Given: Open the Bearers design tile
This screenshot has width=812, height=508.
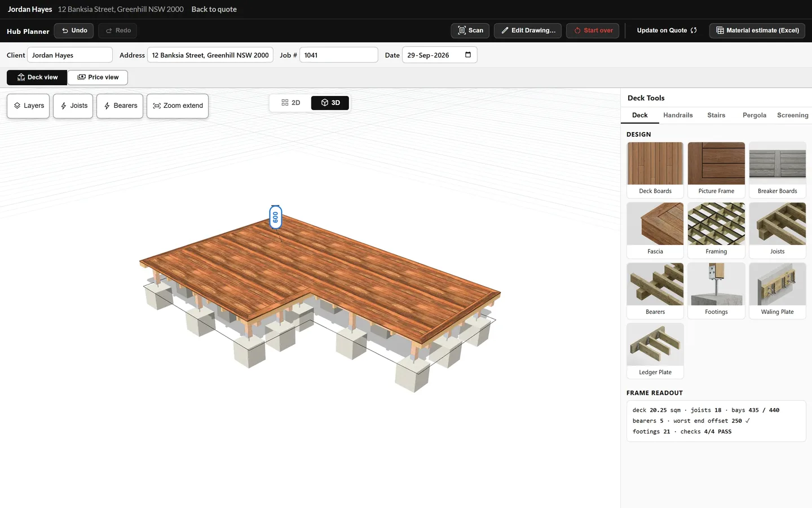Looking at the screenshot, I should (x=655, y=291).
